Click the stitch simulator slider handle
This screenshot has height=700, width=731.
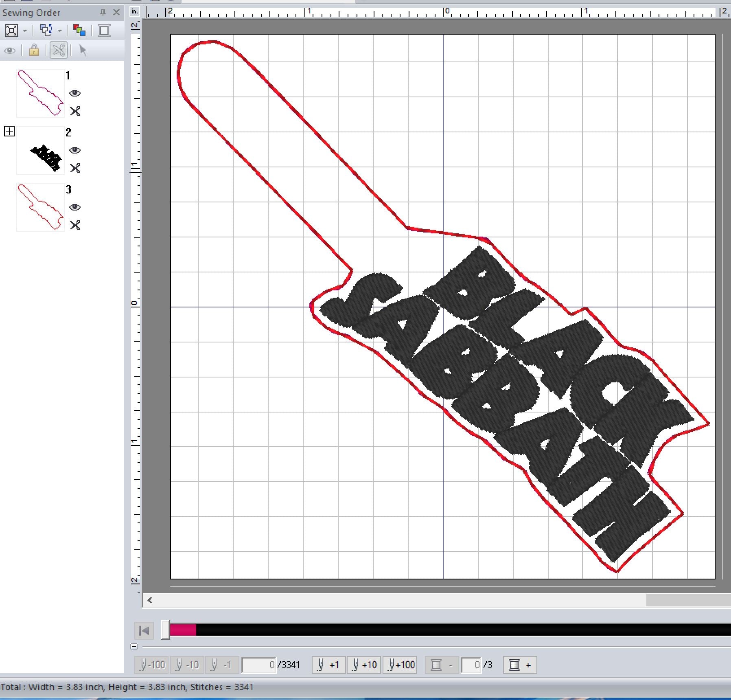pyautogui.click(x=165, y=630)
